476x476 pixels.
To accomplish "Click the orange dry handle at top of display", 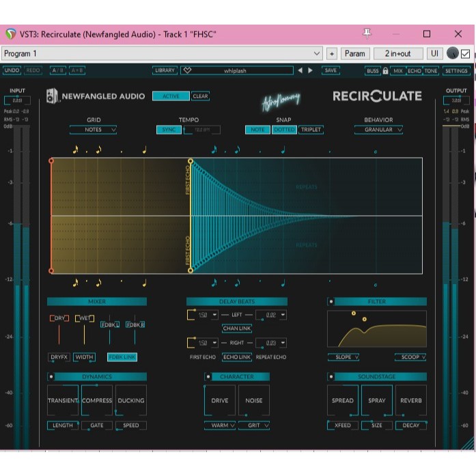I will click(x=51, y=160).
